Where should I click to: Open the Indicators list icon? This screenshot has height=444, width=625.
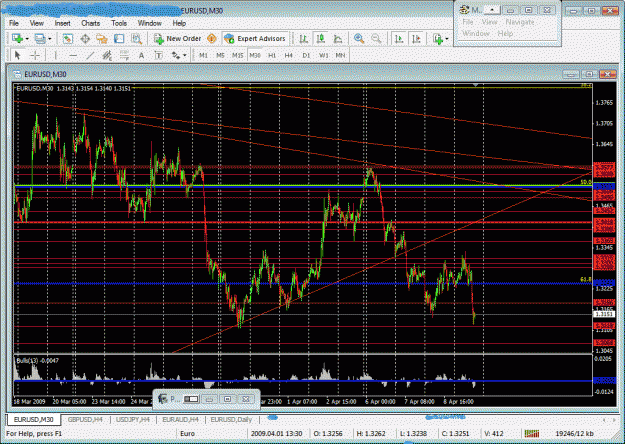coord(438,39)
